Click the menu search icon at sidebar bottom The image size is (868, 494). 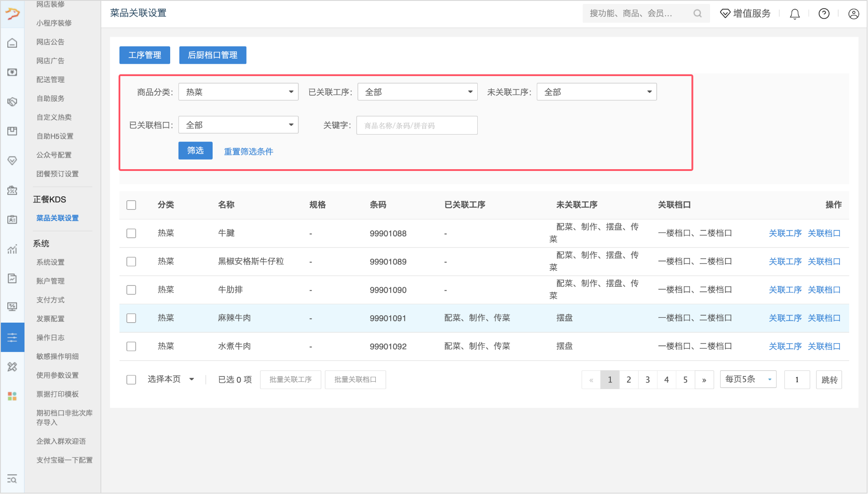(x=12, y=479)
